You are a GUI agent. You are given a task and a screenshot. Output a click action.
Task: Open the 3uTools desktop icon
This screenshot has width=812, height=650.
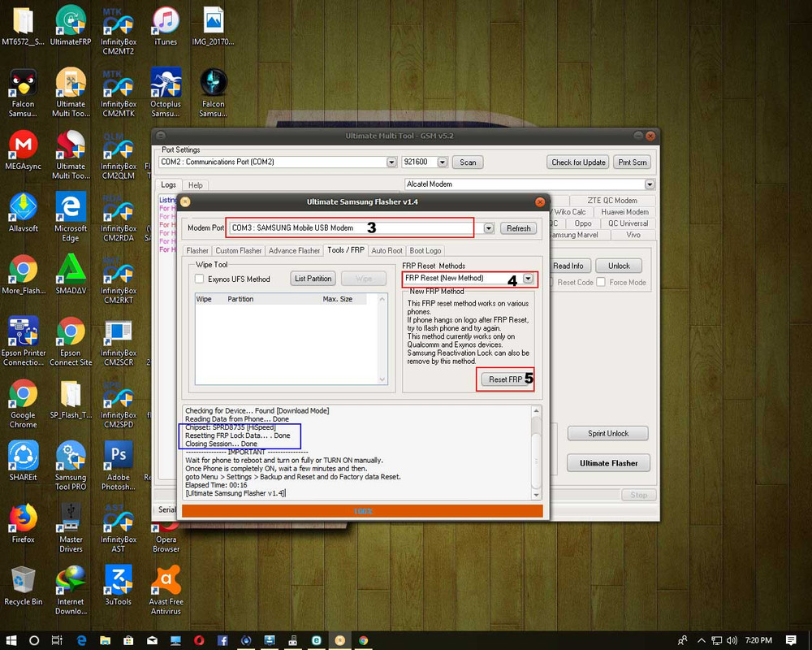point(118,585)
